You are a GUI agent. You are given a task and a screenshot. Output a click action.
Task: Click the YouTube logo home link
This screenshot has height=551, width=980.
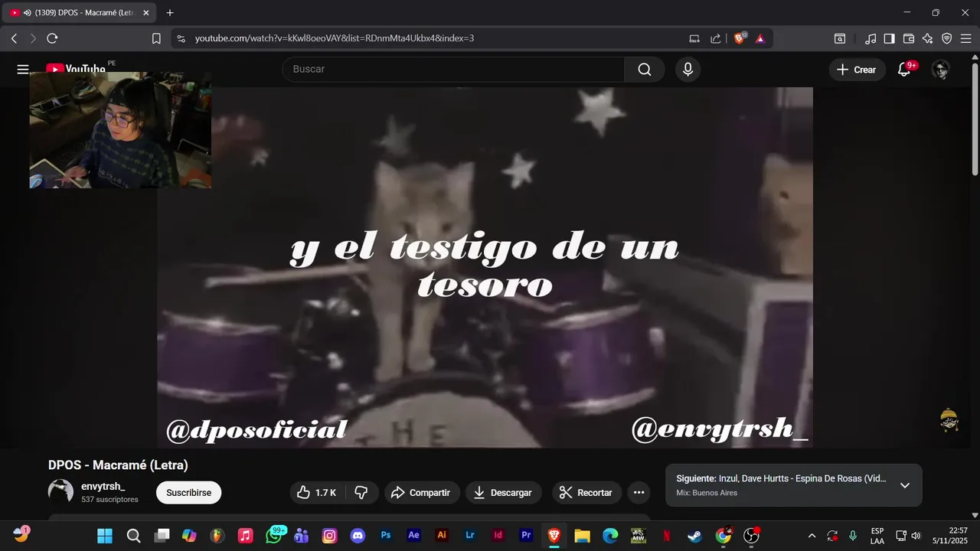pyautogui.click(x=75, y=70)
